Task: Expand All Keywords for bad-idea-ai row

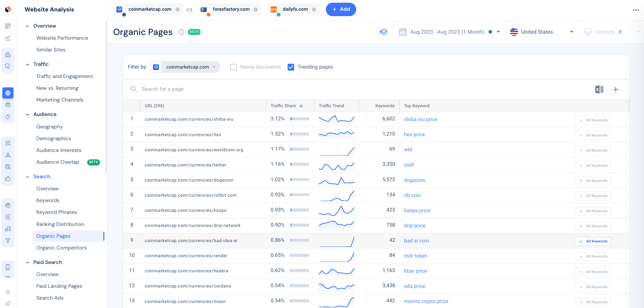Action: (593, 241)
